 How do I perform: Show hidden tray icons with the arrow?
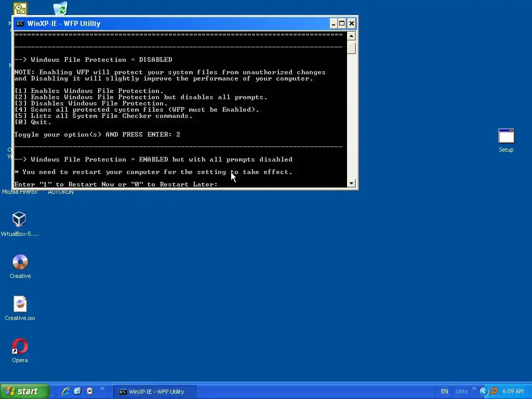483,391
